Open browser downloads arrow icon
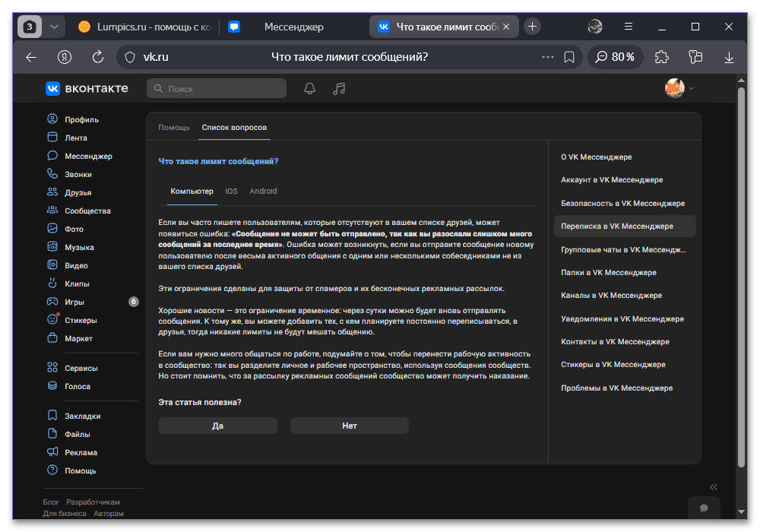The height and width of the screenshot is (532, 760). [x=729, y=57]
